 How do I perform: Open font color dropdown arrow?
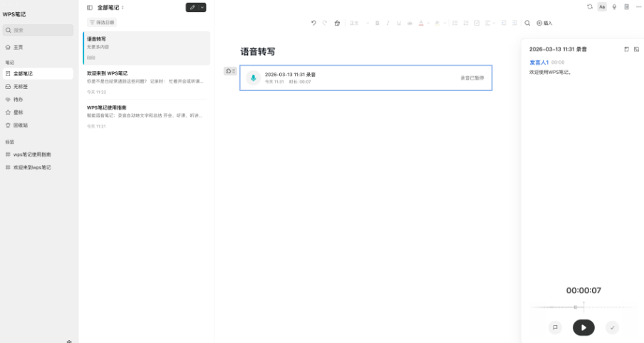pos(428,23)
